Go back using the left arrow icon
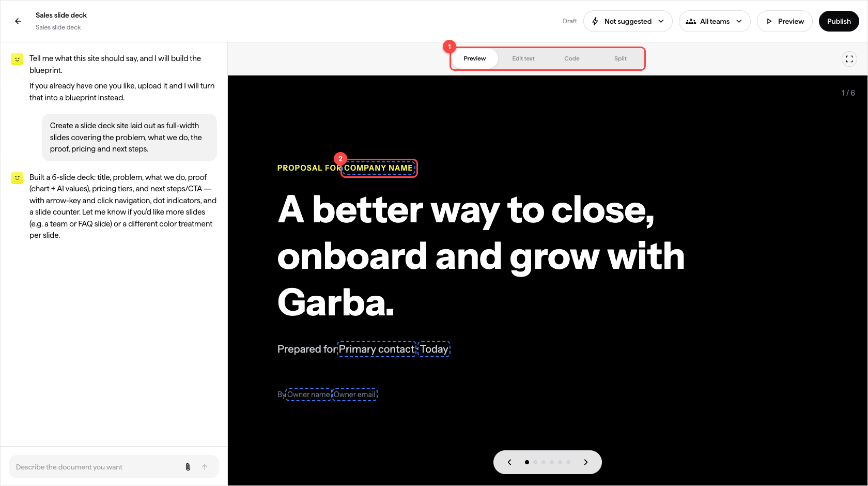Viewport: 868px width, 486px height. point(18,21)
